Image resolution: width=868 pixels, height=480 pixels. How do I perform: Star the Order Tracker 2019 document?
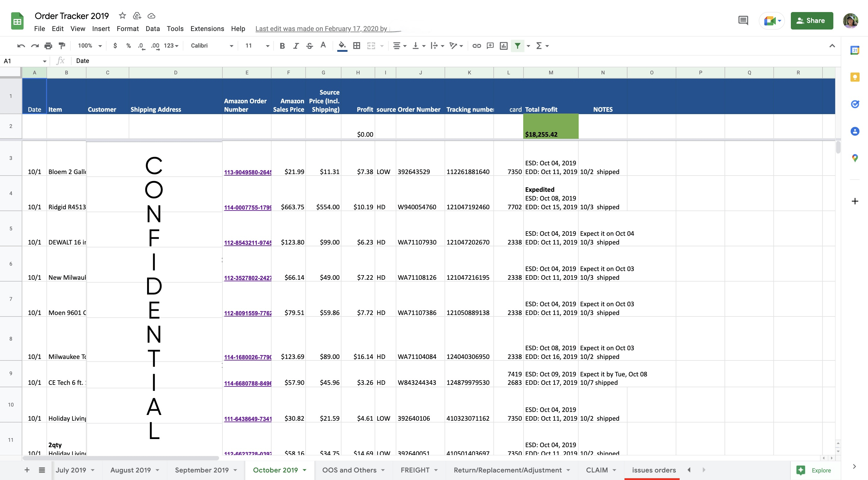point(122,15)
